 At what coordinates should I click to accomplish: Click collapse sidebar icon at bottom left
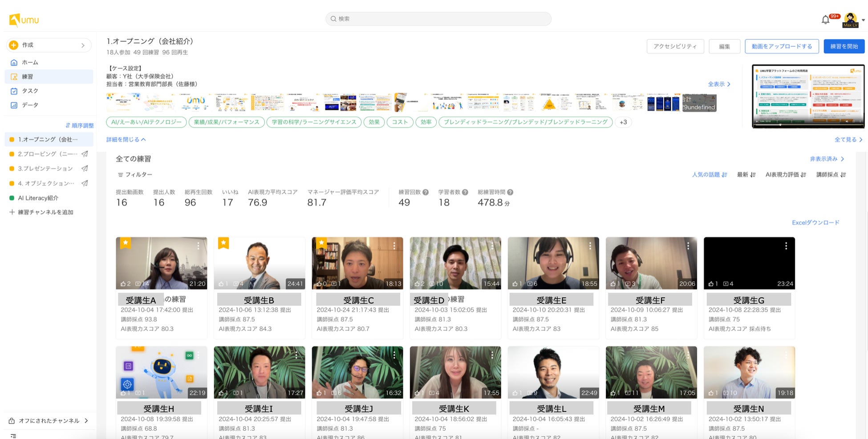[x=13, y=435]
